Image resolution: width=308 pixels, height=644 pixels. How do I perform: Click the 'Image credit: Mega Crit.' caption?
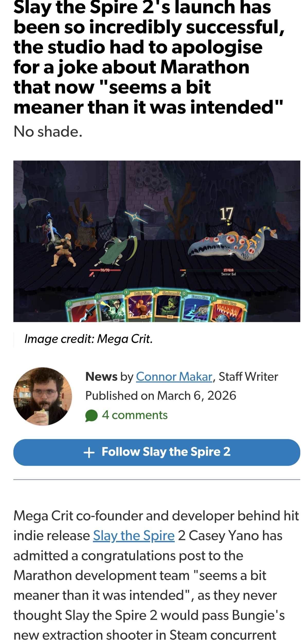[88, 339]
